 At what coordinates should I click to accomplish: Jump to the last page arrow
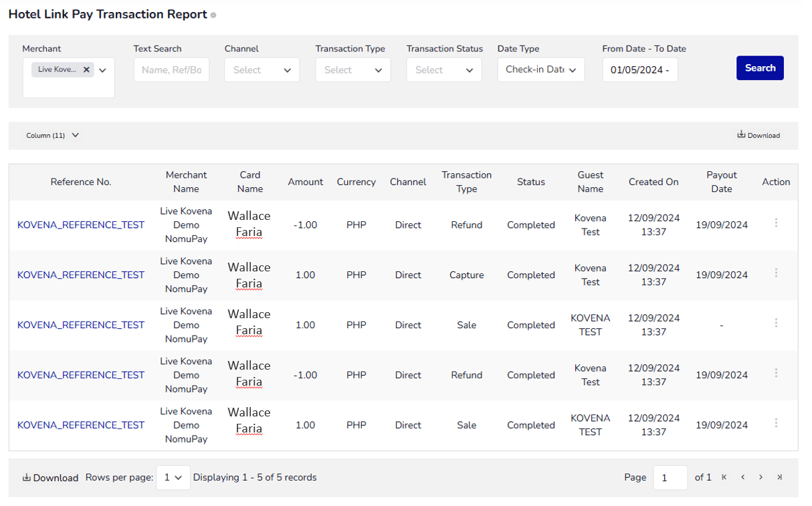coord(779,477)
